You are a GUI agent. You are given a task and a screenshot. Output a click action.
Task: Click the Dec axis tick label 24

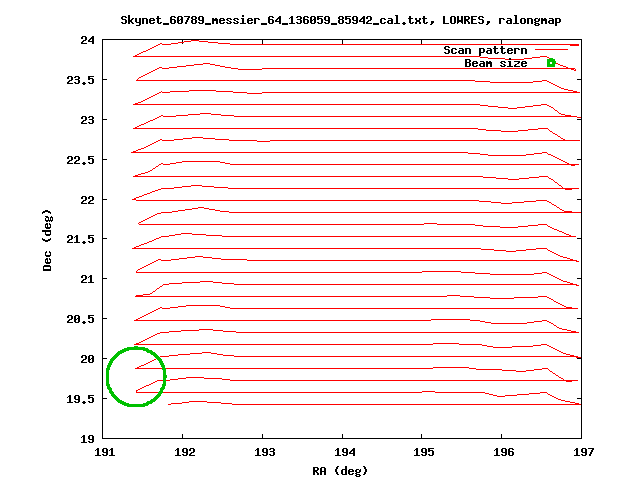[x=87, y=40]
